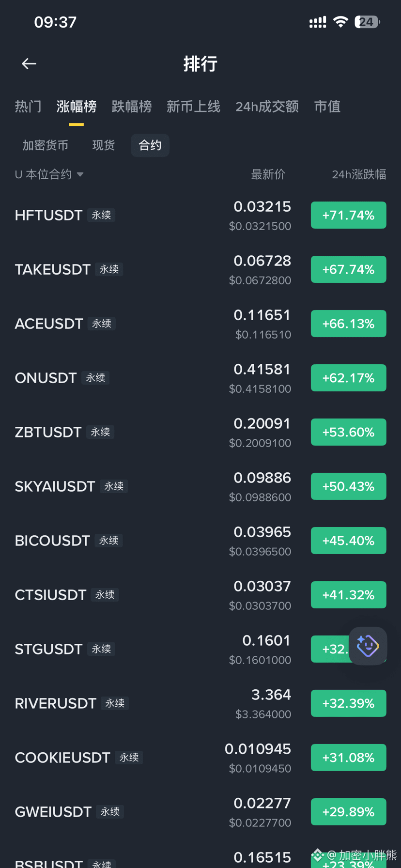401x868 pixels.
Task: Tap the cellular signal icon
Action: tap(318, 22)
